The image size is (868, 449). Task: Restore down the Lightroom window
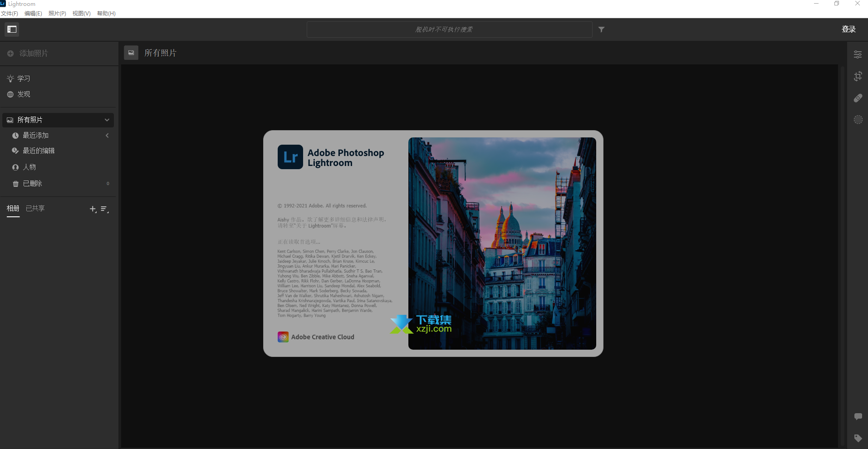[837, 4]
